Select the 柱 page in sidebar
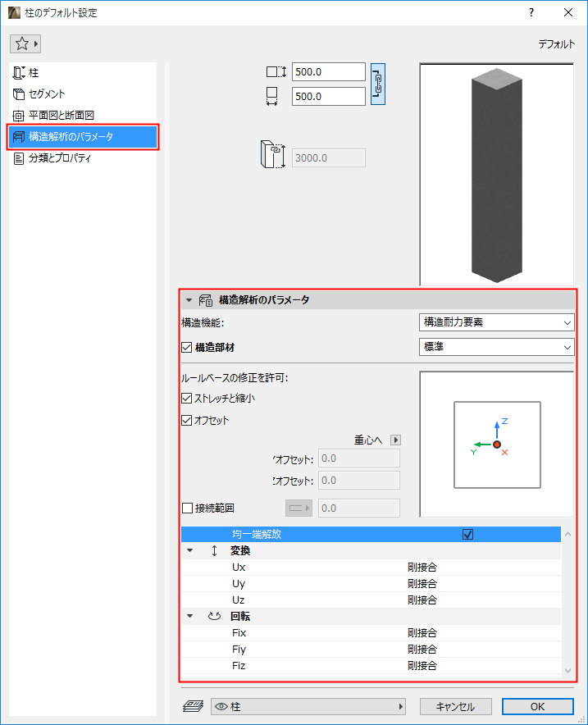588x725 pixels. [83, 73]
